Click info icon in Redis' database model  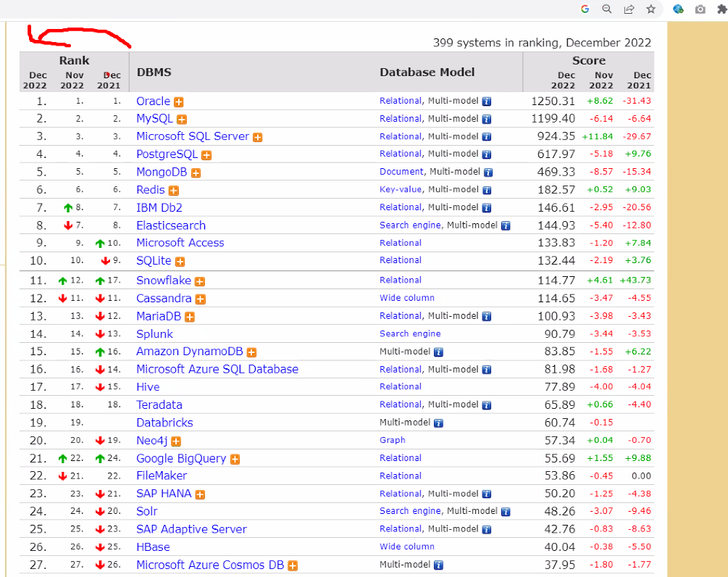[x=487, y=190]
